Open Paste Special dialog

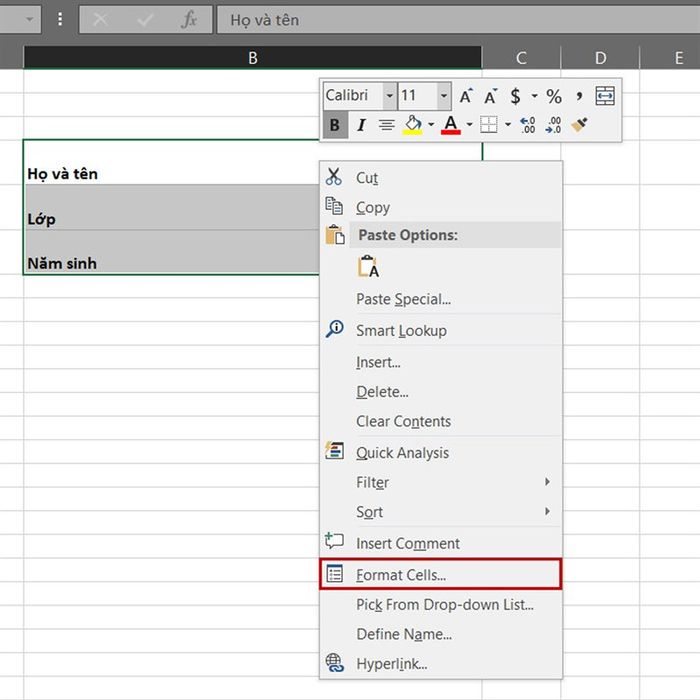(x=441, y=299)
